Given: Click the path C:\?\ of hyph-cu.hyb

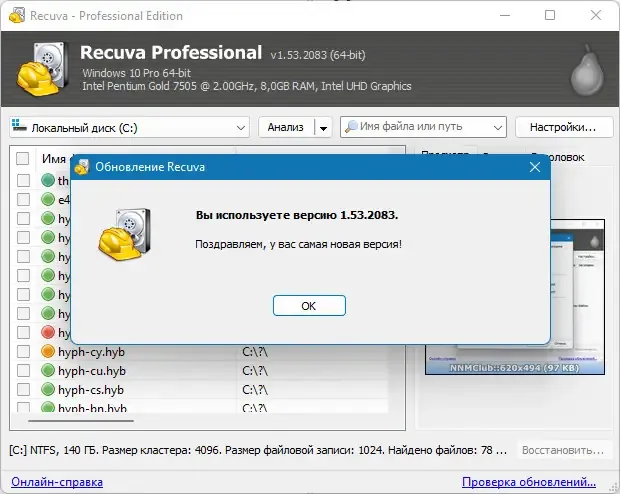Looking at the screenshot, I should pos(255,371).
